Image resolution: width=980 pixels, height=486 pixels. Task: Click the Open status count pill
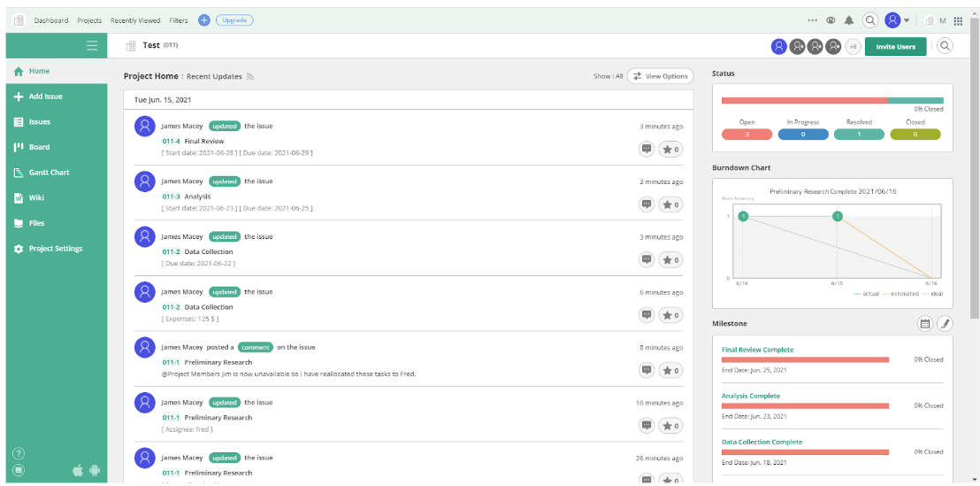click(x=746, y=135)
